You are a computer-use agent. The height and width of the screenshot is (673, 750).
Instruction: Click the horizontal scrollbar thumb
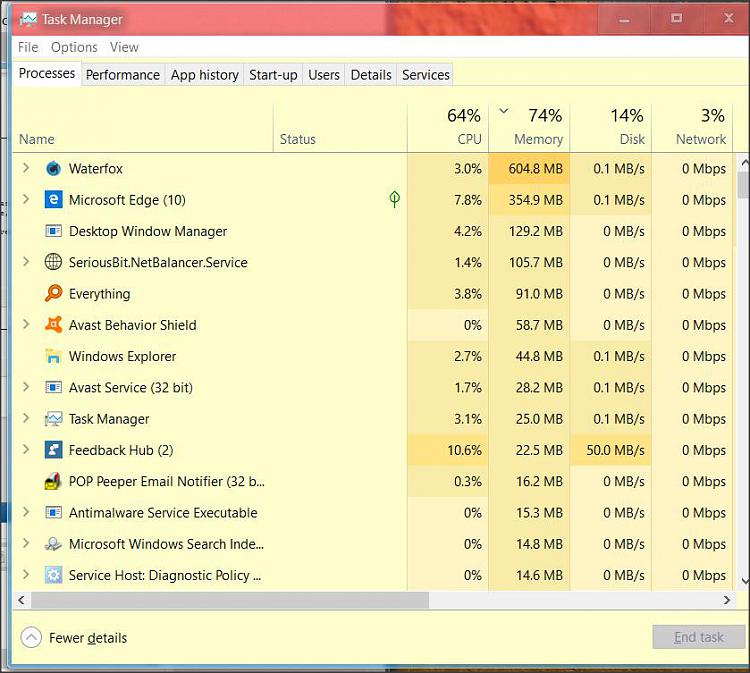click(230, 600)
